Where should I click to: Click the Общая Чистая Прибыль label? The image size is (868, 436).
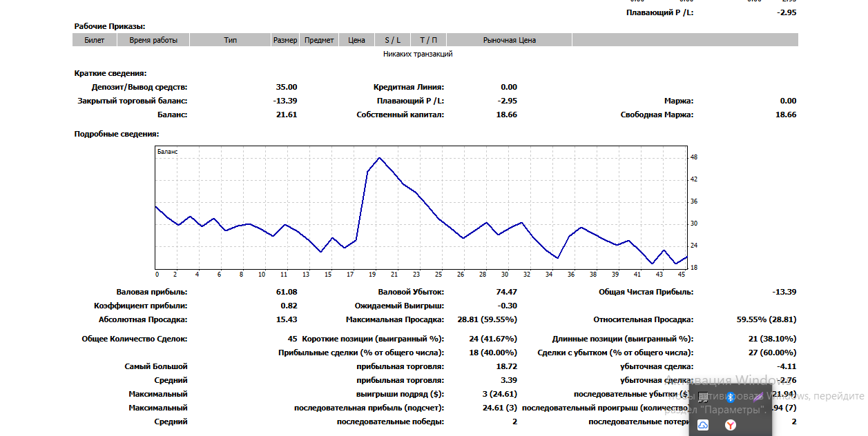(646, 292)
